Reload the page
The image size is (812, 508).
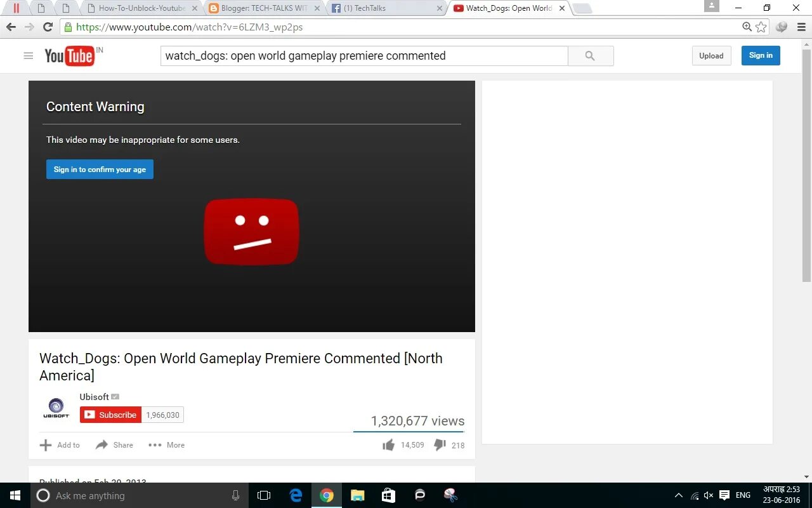click(48, 27)
